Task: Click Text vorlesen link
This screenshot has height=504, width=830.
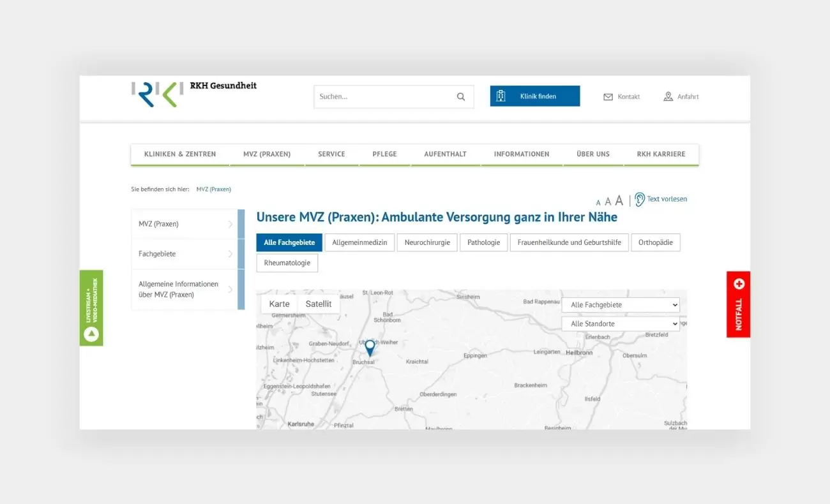Action: 667,199
